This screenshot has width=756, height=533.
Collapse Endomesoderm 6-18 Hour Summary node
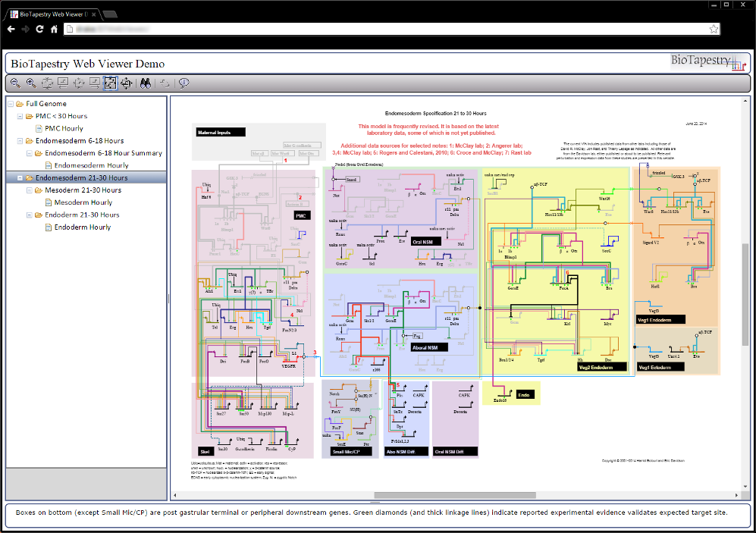(x=29, y=153)
